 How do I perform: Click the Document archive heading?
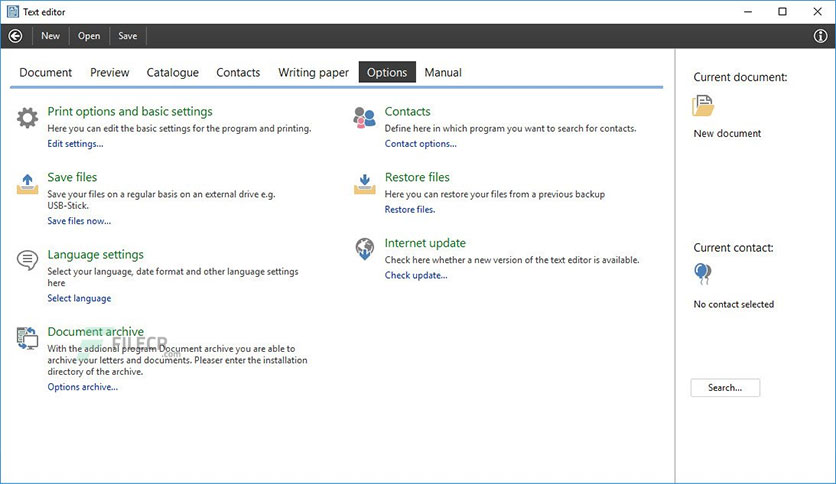coord(95,332)
